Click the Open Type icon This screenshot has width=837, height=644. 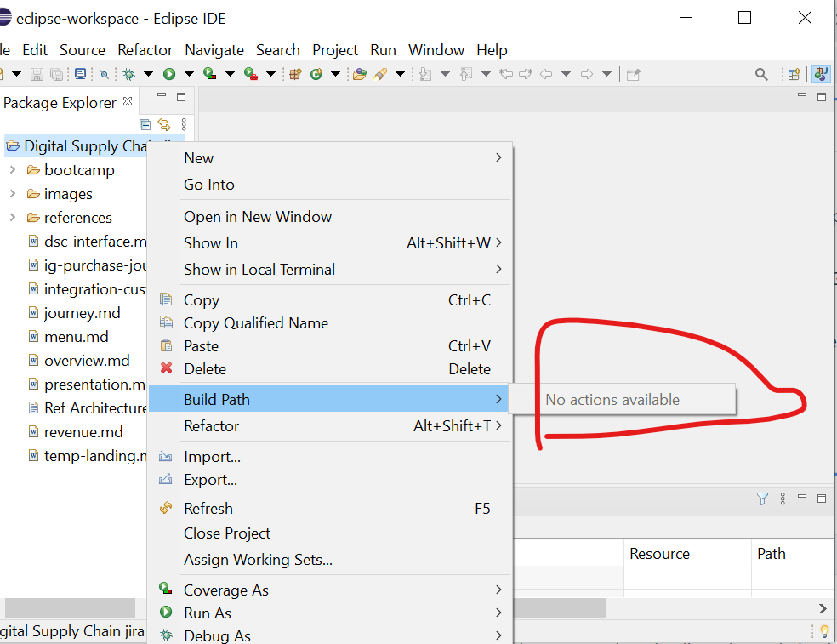pyautogui.click(x=360, y=74)
